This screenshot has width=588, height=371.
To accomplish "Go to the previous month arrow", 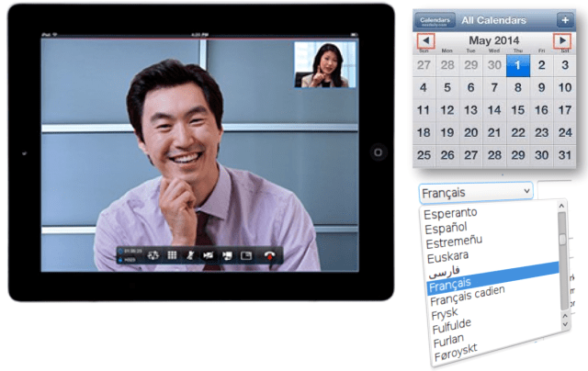I will tap(425, 42).
